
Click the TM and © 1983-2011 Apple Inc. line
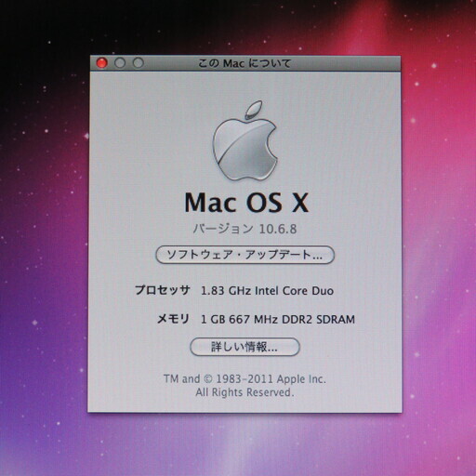[x=245, y=378]
